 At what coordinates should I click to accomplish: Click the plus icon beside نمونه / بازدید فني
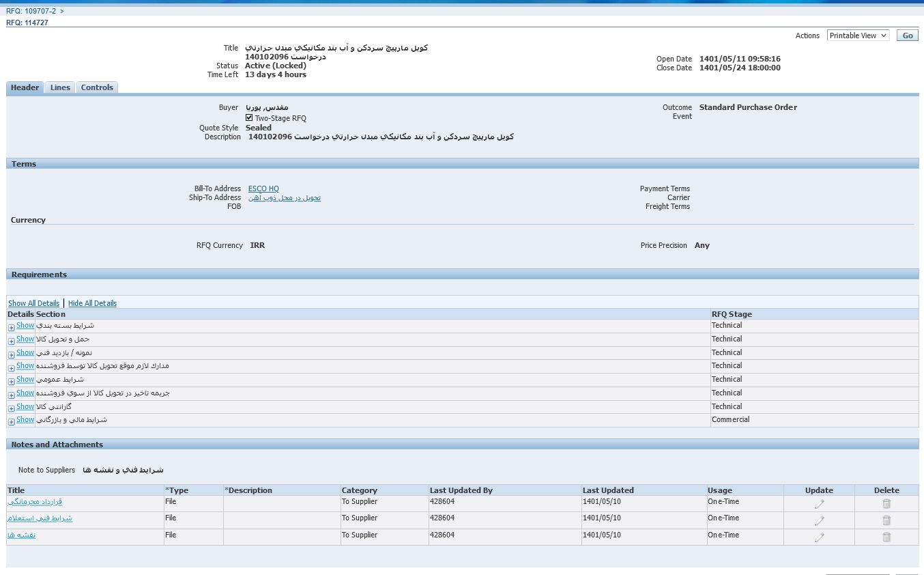pos(12,354)
